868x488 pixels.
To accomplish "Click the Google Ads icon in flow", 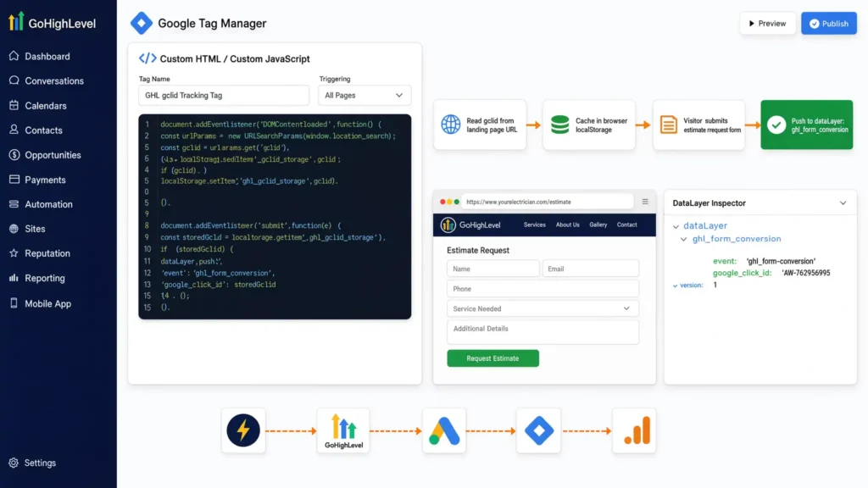I will (444, 430).
